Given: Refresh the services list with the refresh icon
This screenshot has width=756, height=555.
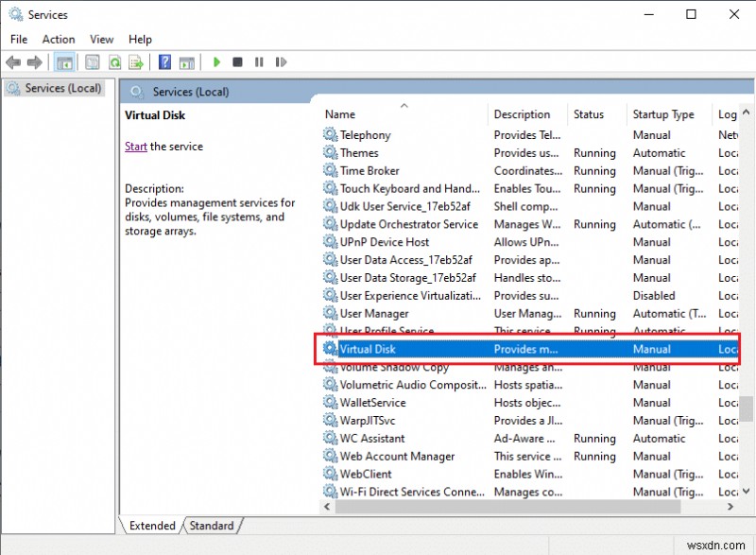Looking at the screenshot, I should (114, 62).
